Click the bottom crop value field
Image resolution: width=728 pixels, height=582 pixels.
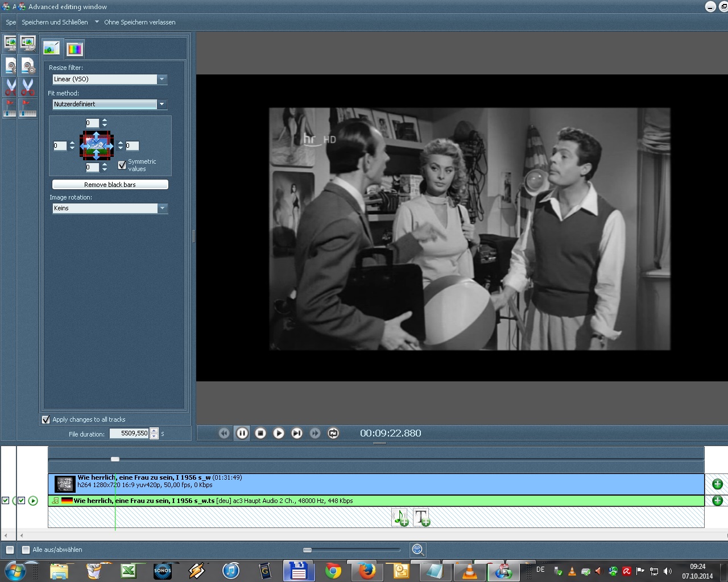click(x=93, y=167)
